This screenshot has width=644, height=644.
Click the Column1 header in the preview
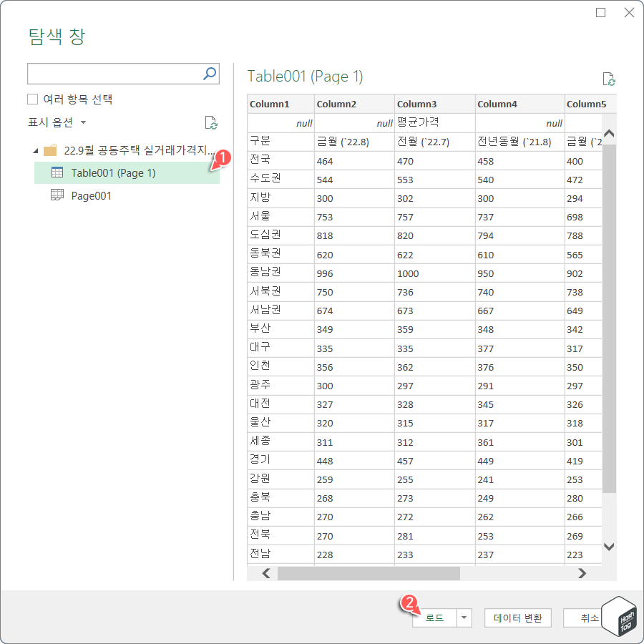(x=279, y=104)
